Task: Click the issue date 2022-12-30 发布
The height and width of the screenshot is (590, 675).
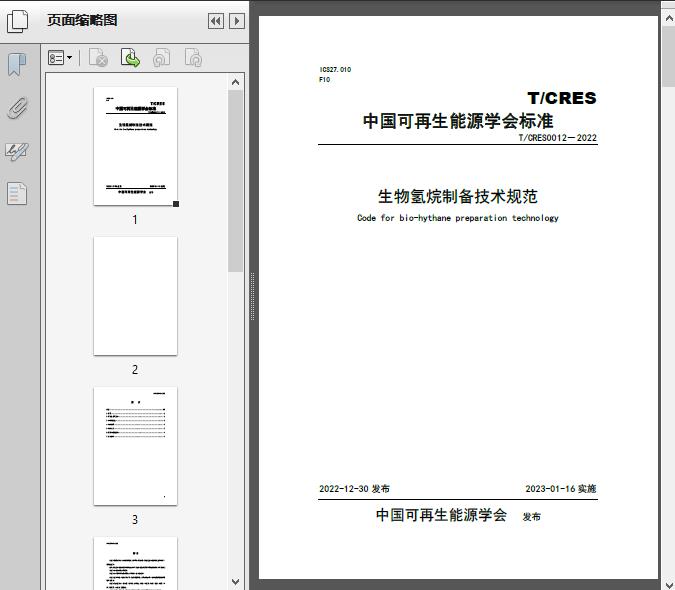Action: pyautogui.click(x=354, y=488)
